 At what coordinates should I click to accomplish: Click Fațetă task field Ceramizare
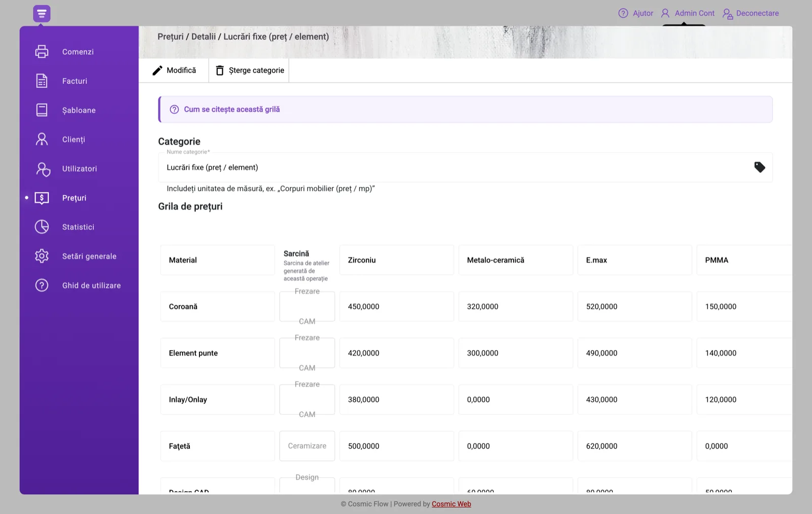coord(307,446)
